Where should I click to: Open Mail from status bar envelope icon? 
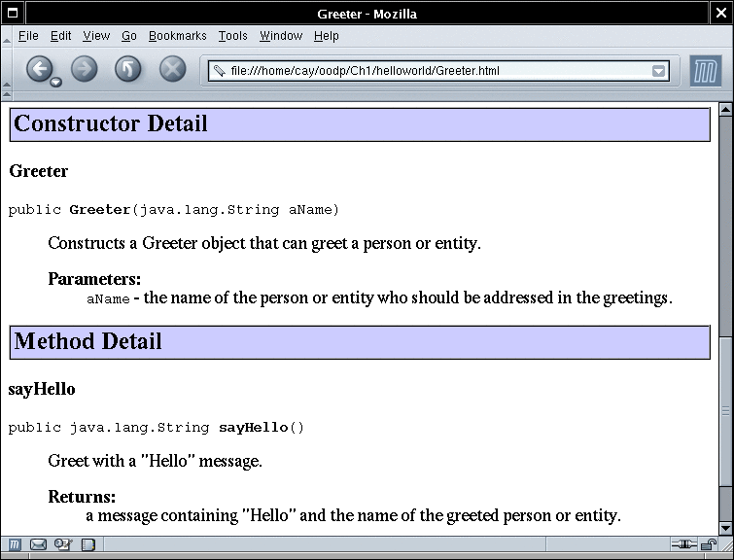39,544
